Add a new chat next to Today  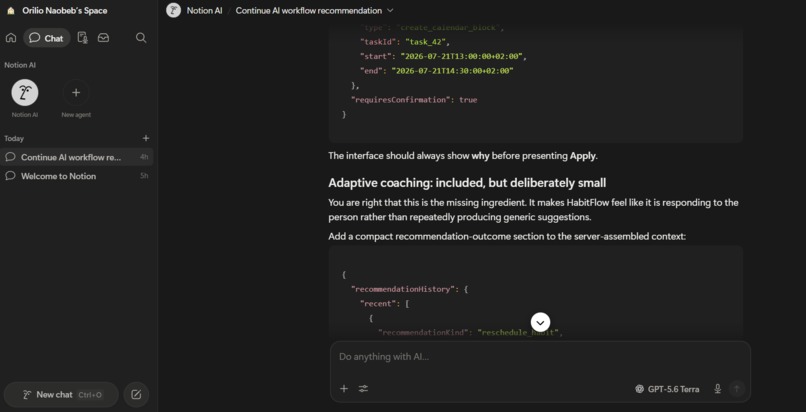[146, 138]
